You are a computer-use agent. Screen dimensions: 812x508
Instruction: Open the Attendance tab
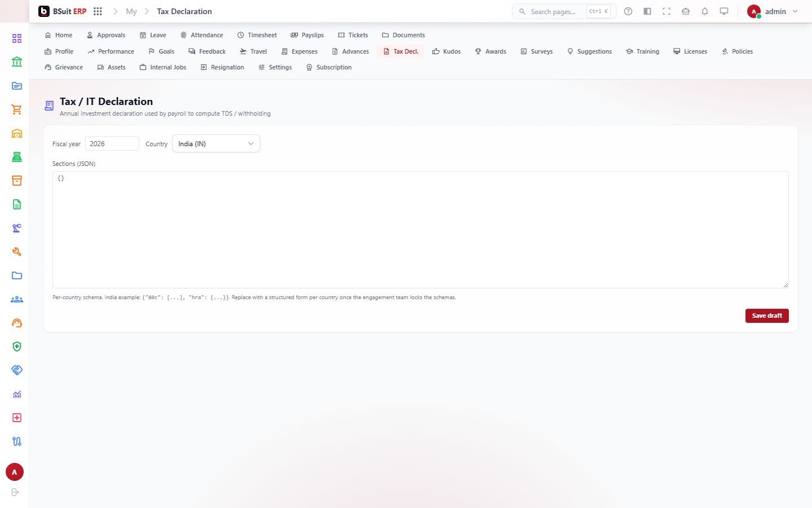click(x=201, y=35)
